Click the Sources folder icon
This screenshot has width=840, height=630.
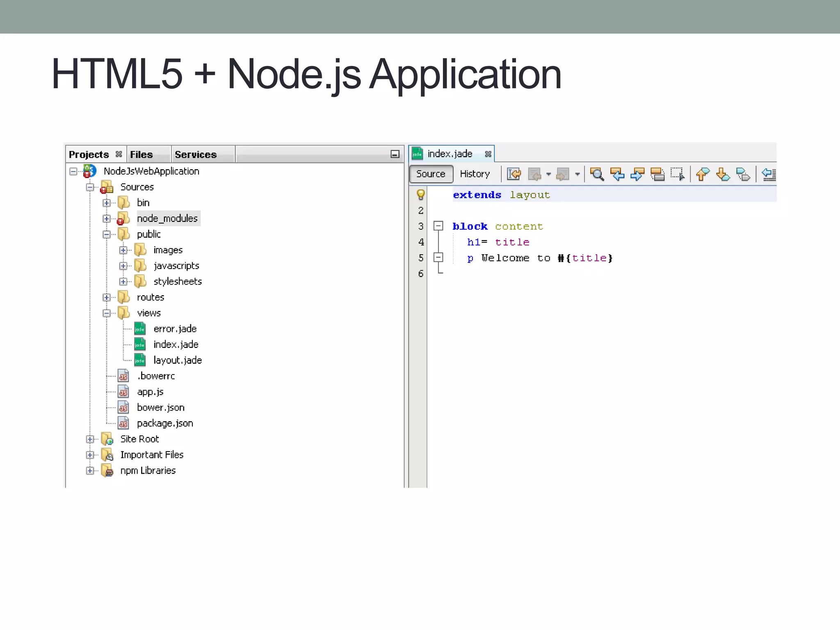[x=107, y=187]
